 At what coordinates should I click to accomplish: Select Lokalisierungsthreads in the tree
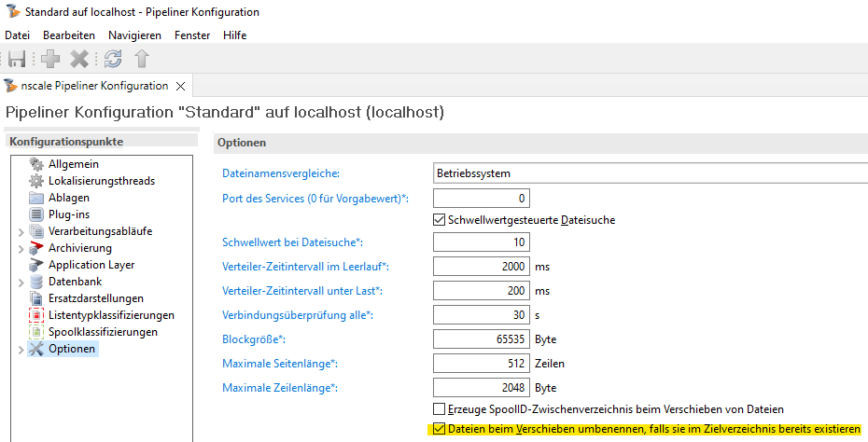(x=101, y=181)
